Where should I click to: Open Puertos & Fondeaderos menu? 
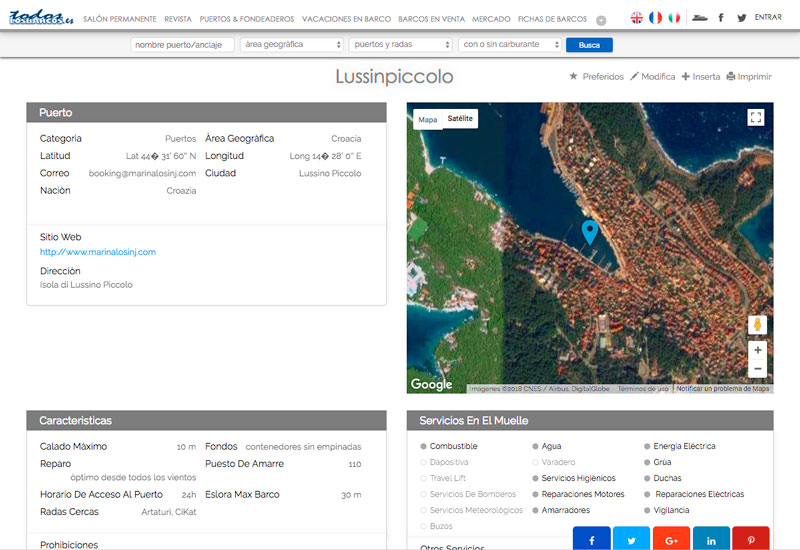coord(247,19)
